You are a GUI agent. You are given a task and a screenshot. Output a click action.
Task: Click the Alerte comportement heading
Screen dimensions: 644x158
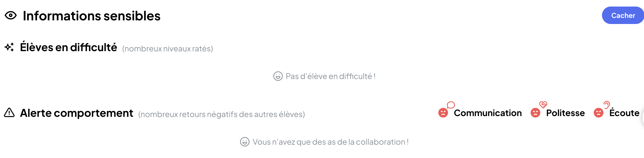[76, 113]
